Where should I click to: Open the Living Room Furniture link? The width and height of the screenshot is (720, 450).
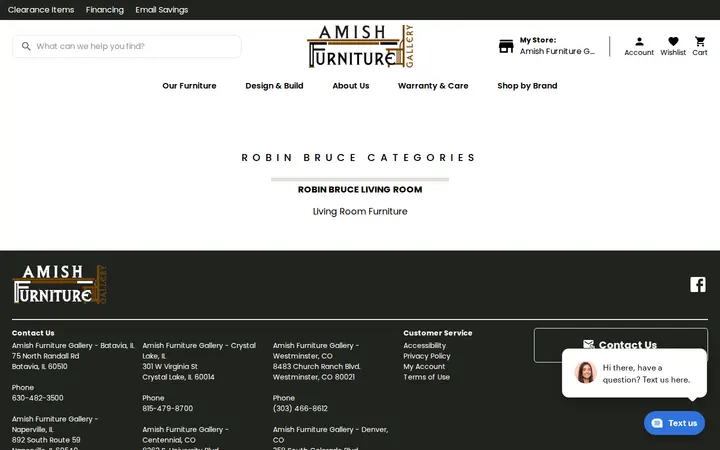[360, 212]
